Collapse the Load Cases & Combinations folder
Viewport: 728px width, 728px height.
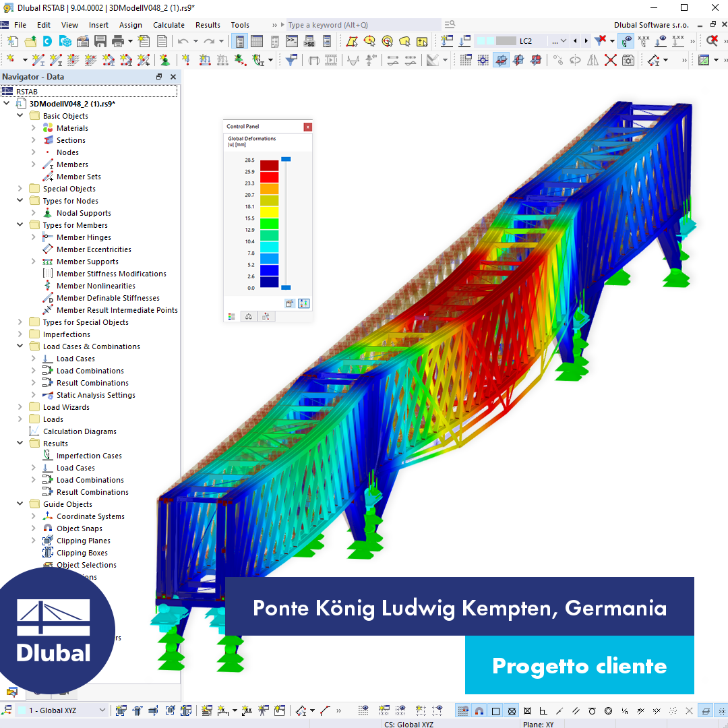point(20,346)
